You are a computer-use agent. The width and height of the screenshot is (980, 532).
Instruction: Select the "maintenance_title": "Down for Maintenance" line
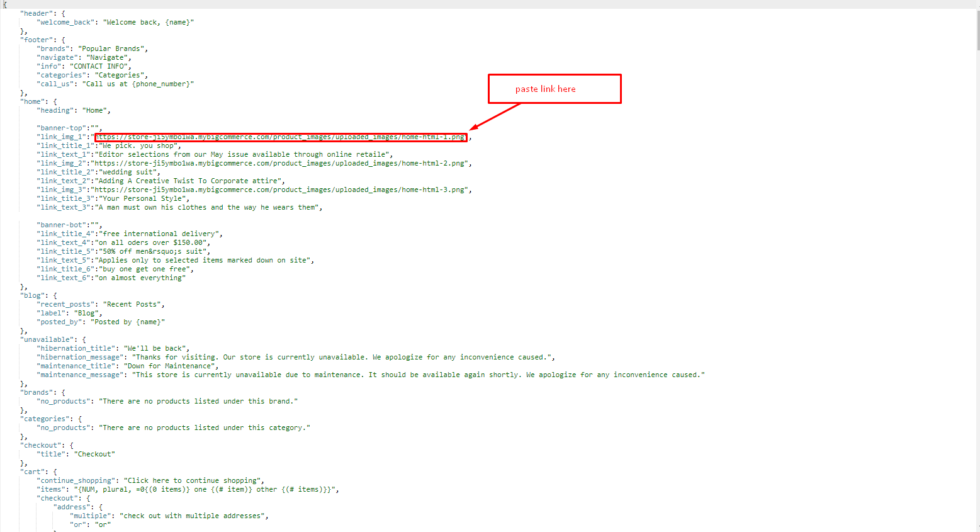(128, 366)
